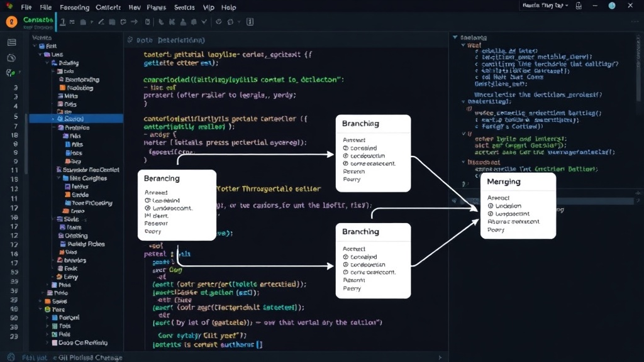
Task: Select the highlighted item in file tree
Action: [76, 119]
